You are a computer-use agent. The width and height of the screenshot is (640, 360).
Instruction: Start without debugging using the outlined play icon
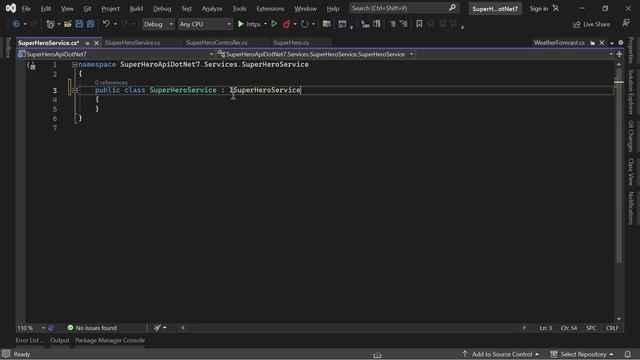[274, 24]
